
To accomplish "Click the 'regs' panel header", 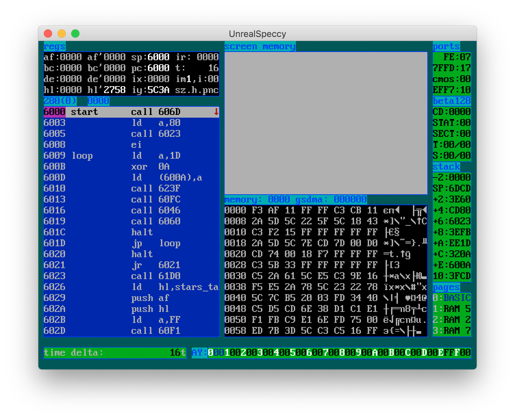I will tap(54, 47).
